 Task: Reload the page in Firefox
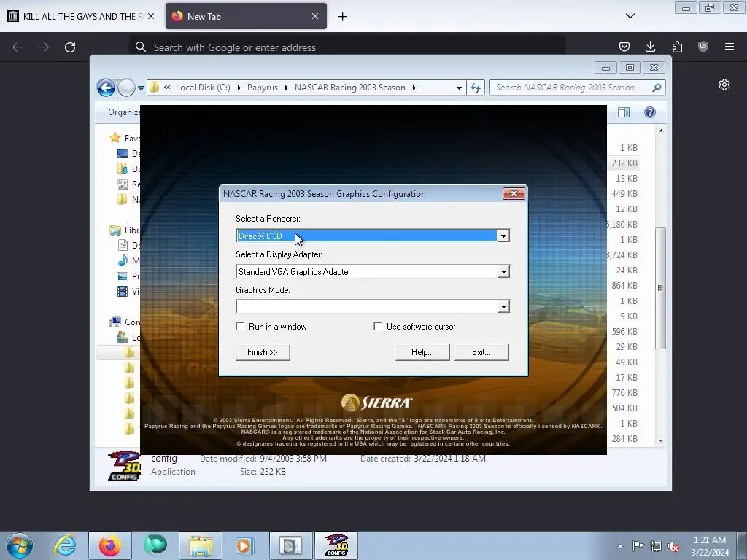click(x=70, y=47)
